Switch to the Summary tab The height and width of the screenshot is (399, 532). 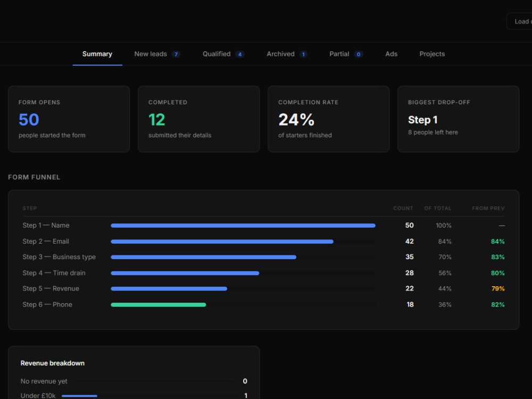coord(97,54)
